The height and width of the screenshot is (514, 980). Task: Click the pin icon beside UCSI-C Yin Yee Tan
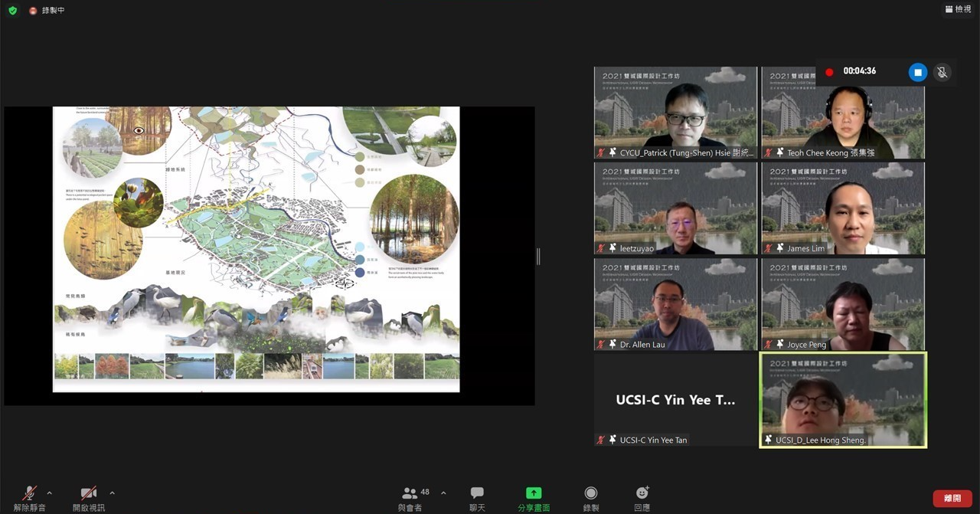tap(612, 440)
